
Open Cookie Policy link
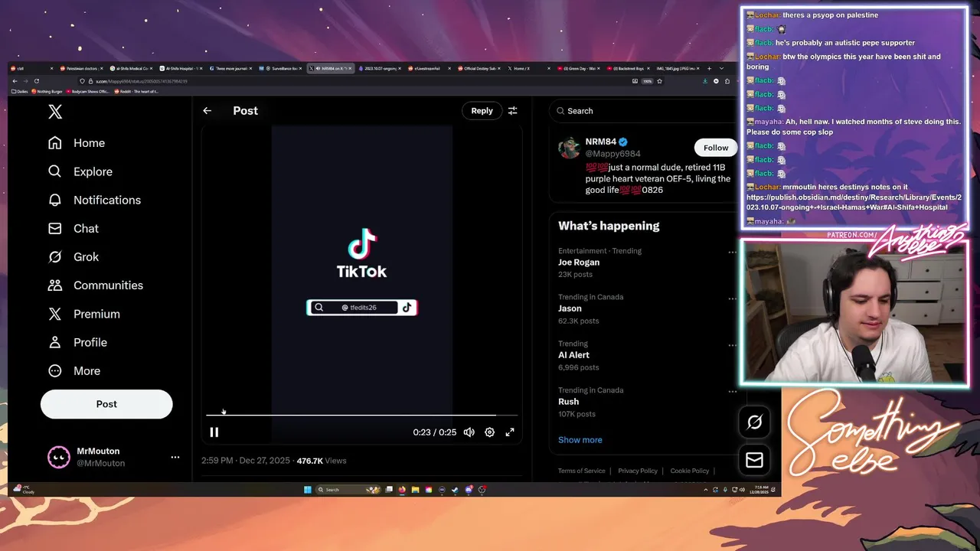coord(690,471)
